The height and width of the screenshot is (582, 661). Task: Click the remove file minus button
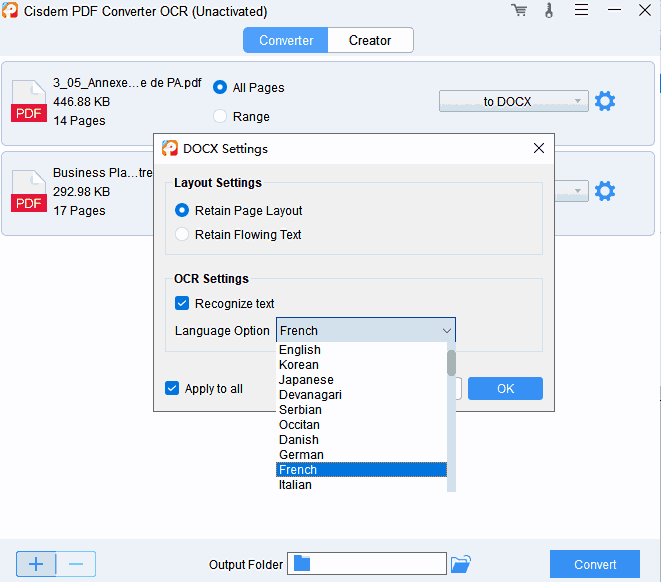tap(76, 564)
